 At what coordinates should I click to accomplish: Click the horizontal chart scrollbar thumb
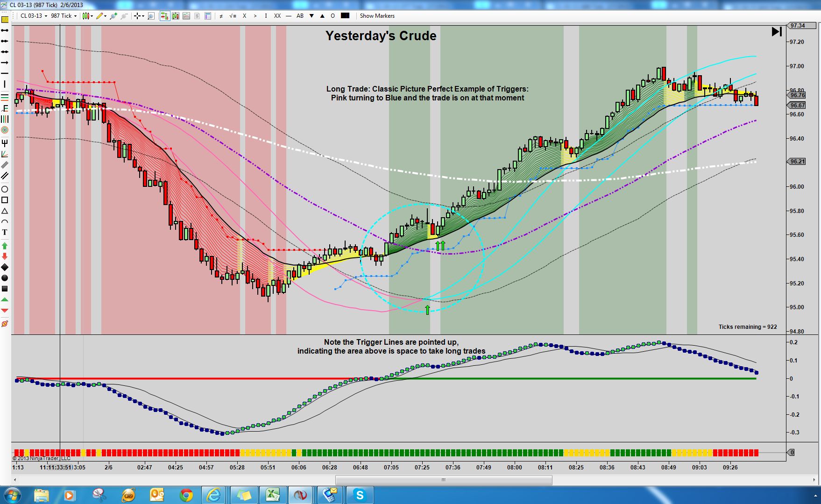444,480
